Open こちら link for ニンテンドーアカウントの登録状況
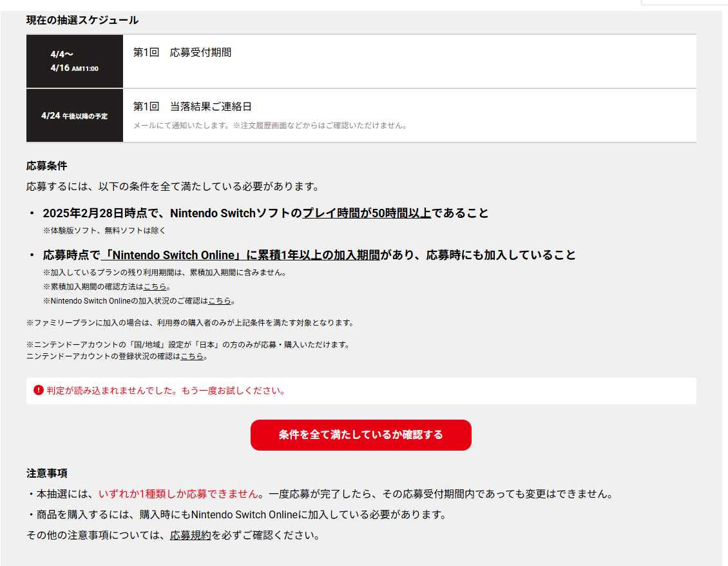The height and width of the screenshot is (566, 728). pyautogui.click(x=192, y=356)
